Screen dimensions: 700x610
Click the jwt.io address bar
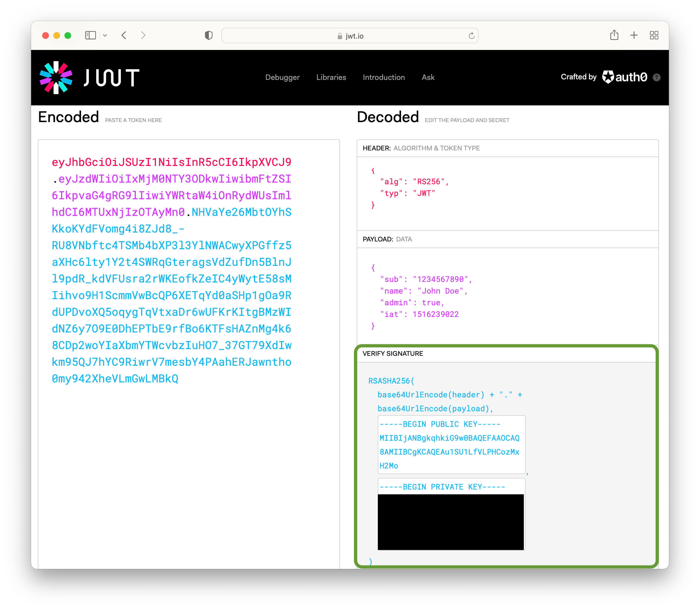pos(350,36)
